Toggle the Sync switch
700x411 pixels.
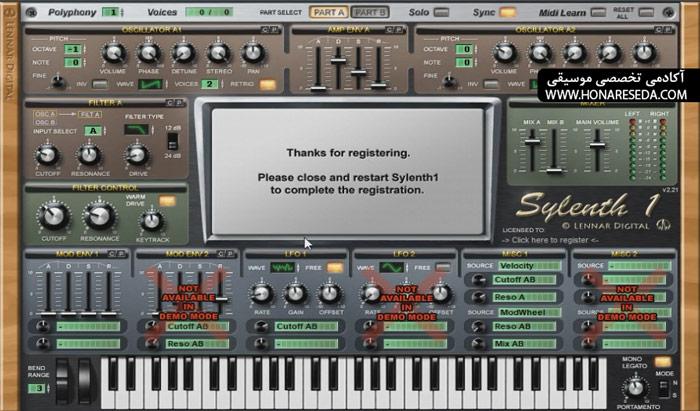[507, 12]
